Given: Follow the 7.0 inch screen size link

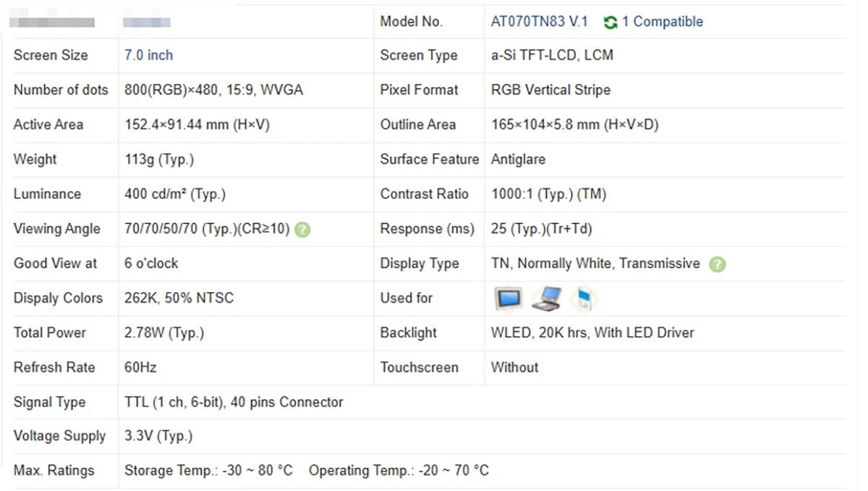Looking at the screenshot, I should (x=148, y=55).
